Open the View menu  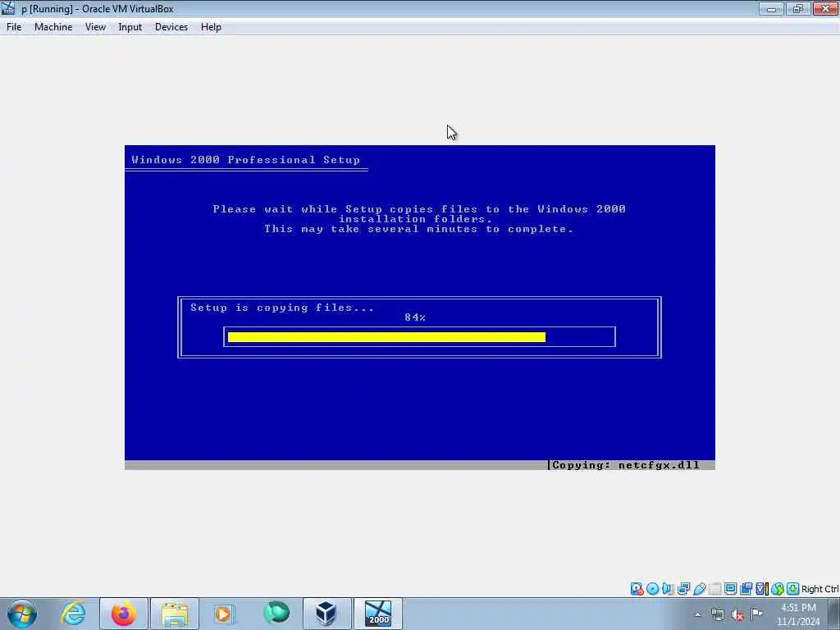(95, 27)
